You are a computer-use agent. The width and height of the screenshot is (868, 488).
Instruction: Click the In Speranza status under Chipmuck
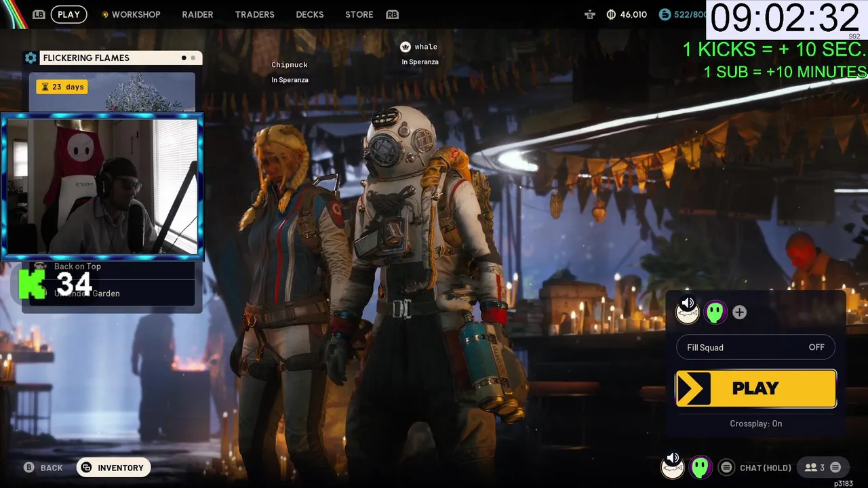pos(290,80)
